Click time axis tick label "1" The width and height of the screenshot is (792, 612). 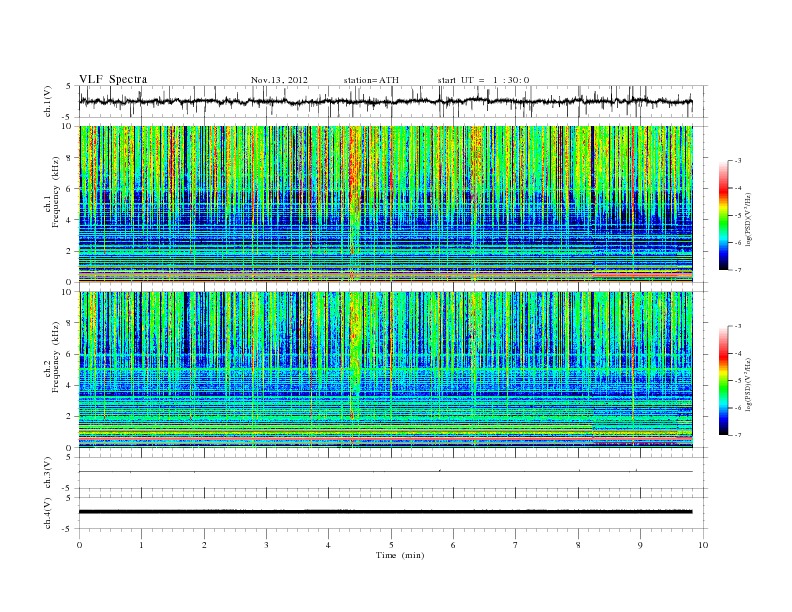[141, 545]
